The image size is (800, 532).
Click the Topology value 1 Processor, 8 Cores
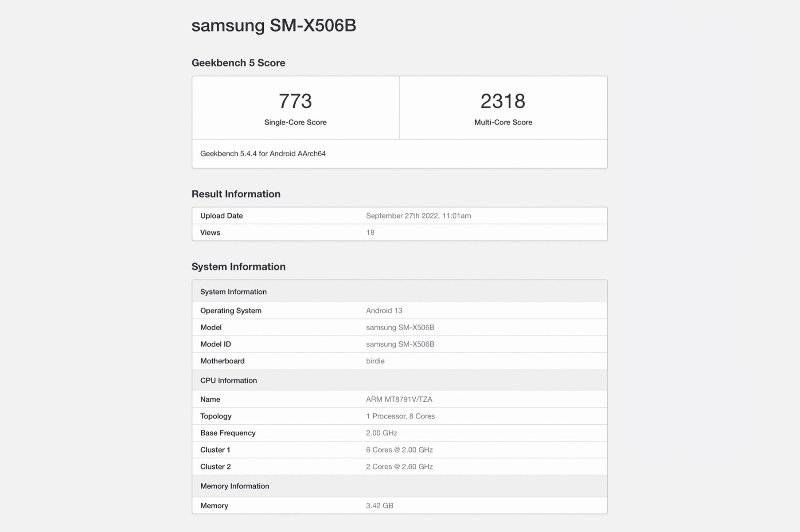pos(400,416)
